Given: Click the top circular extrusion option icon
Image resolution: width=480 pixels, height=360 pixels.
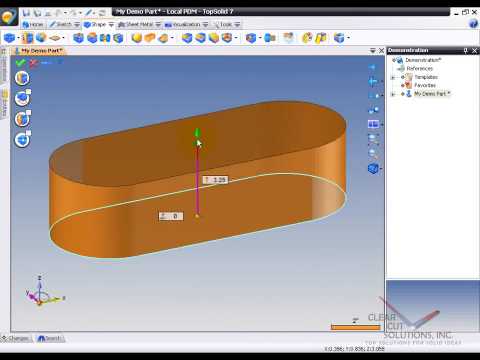Looking at the screenshot, I should click(22, 78).
